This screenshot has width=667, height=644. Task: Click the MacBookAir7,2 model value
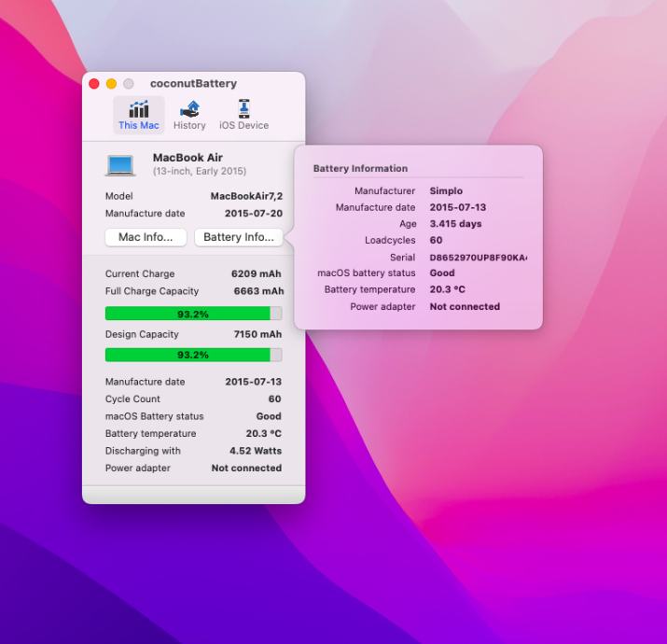(246, 196)
